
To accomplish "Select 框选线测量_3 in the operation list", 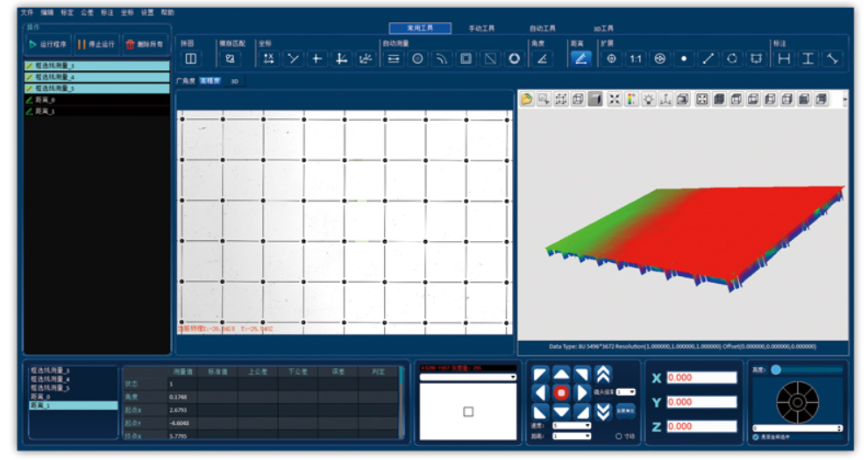I will click(96, 65).
